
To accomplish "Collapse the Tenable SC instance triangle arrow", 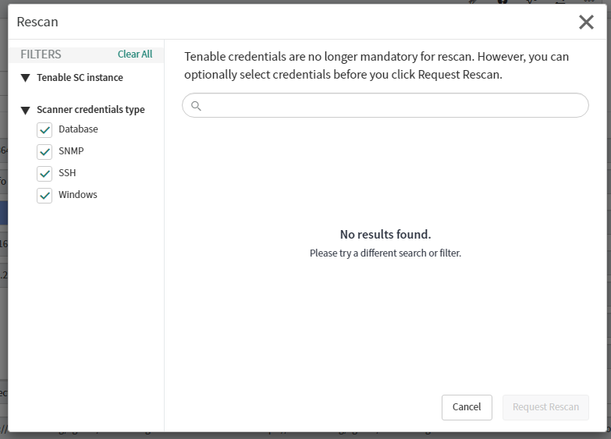I will click(25, 78).
